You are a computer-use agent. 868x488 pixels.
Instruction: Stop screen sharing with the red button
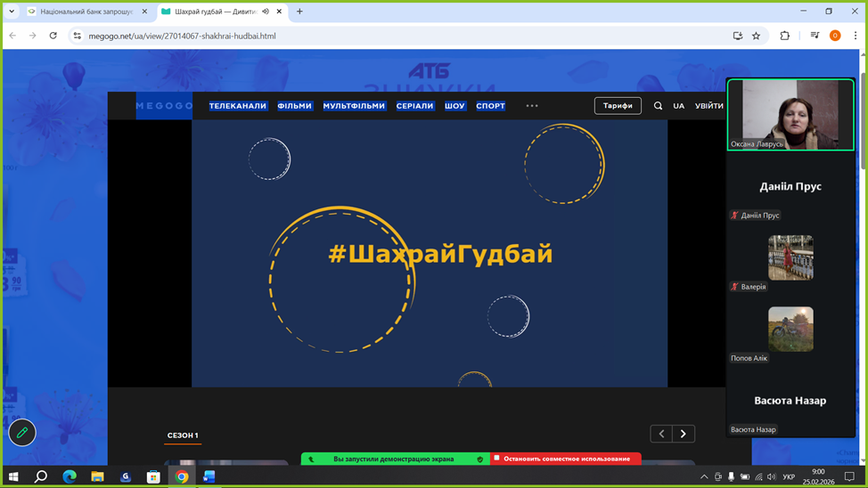pyautogui.click(x=565, y=459)
